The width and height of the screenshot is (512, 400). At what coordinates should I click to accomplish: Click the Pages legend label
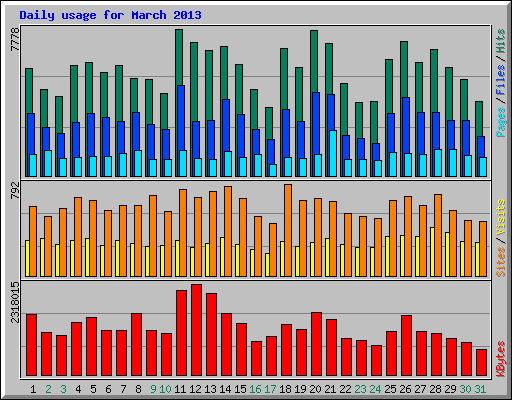(x=501, y=122)
